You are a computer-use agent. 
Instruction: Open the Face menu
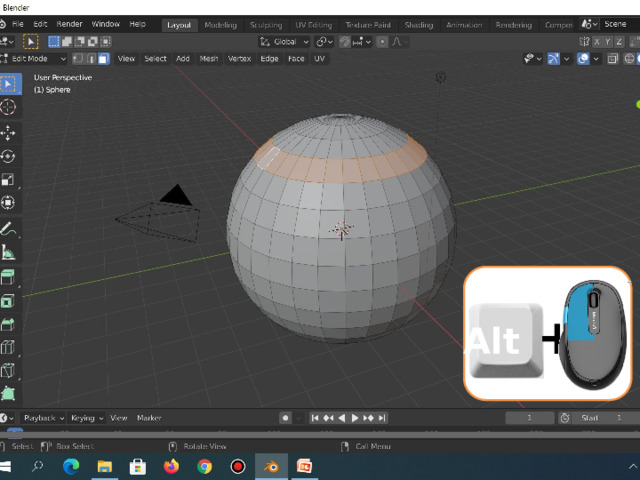tap(296, 59)
